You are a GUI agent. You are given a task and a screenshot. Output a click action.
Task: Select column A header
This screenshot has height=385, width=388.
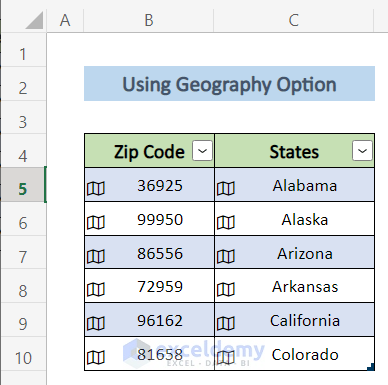click(65, 20)
